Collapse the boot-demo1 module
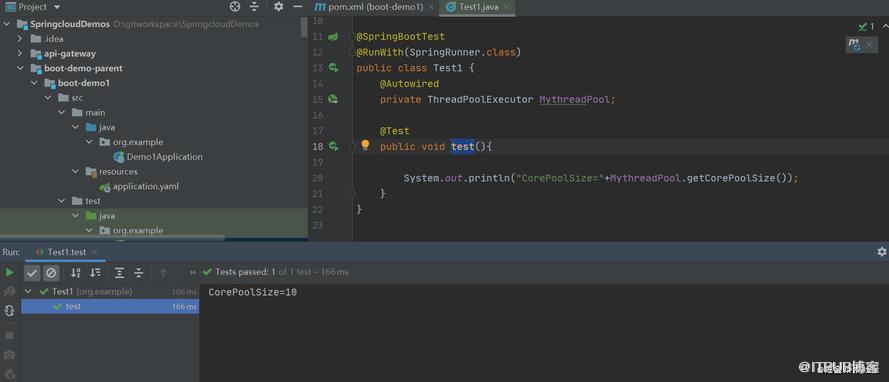This screenshot has width=889, height=382. tap(34, 83)
